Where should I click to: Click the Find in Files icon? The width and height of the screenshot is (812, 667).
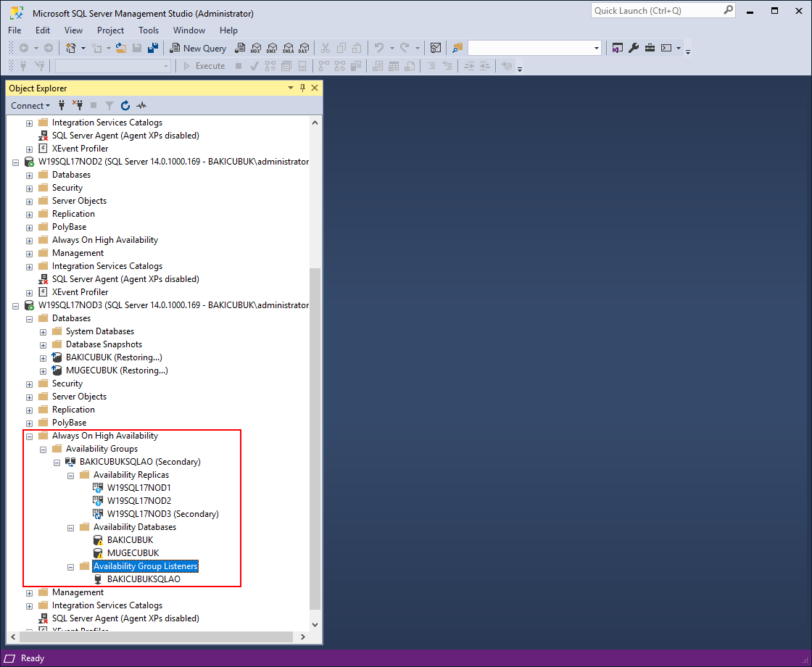457,48
